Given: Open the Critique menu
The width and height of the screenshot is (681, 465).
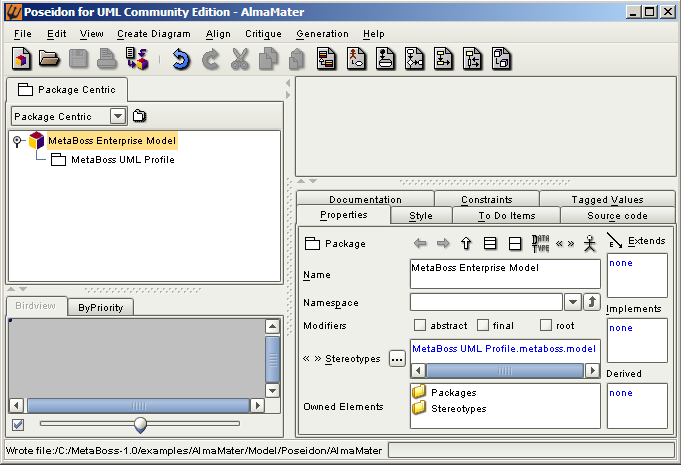Looking at the screenshot, I should 263,34.
